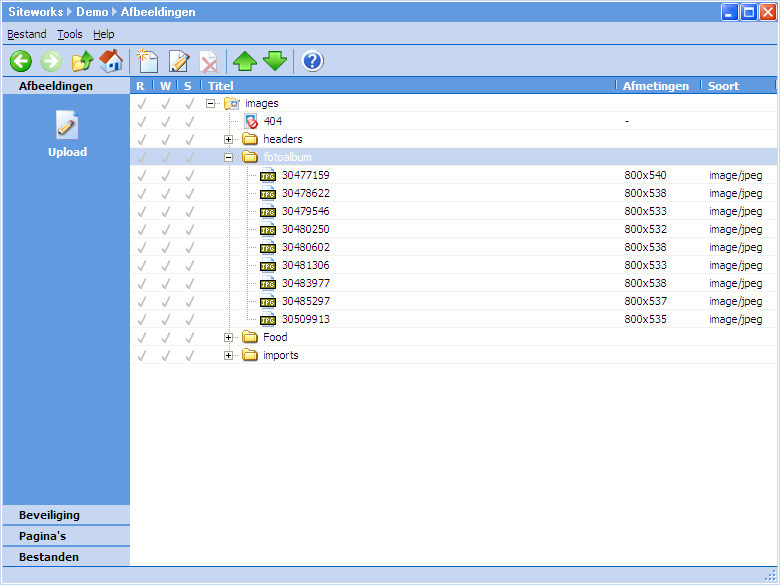Toggle S checkmark for 30477159 row
780x585 pixels.
tap(189, 175)
